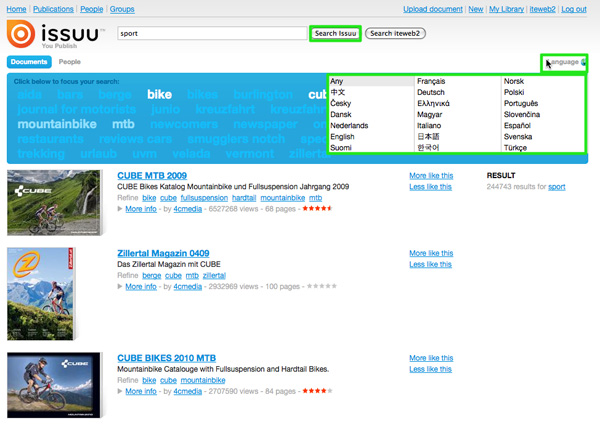Click sport link in RESULT summary
The height and width of the screenshot is (429, 600).
pos(556,187)
